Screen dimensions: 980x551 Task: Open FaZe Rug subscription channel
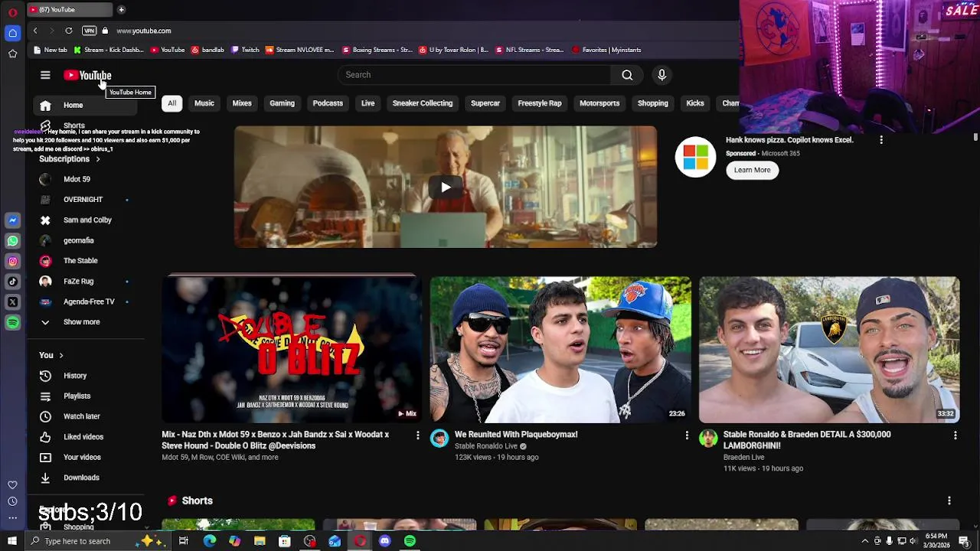pyautogui.click(x=86, y=282)
